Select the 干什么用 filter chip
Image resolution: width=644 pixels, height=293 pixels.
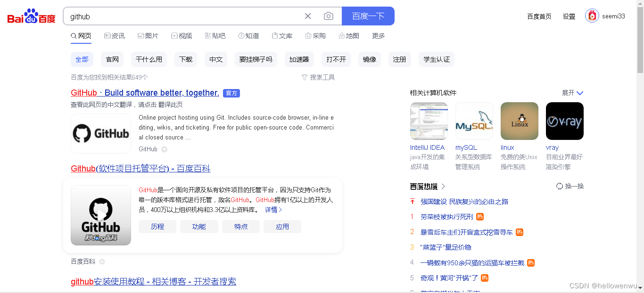(x=149, y=59)
